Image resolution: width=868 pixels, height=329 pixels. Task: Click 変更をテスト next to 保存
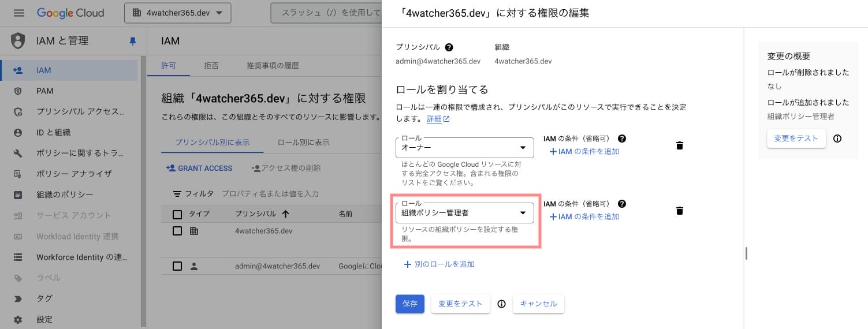(x=460, y=304)
